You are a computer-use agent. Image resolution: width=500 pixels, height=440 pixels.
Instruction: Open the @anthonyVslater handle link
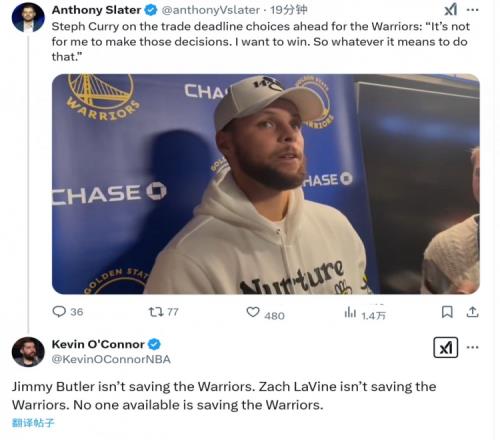(211, 10)
